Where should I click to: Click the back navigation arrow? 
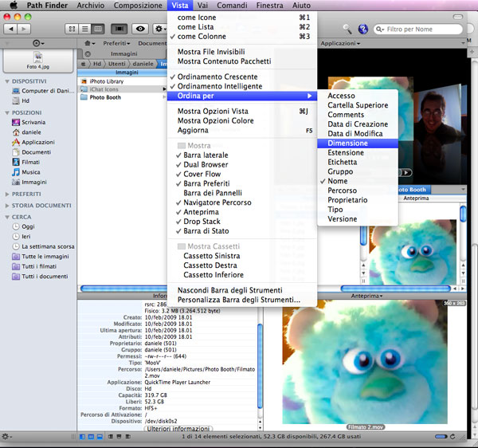tap(10, 29)
